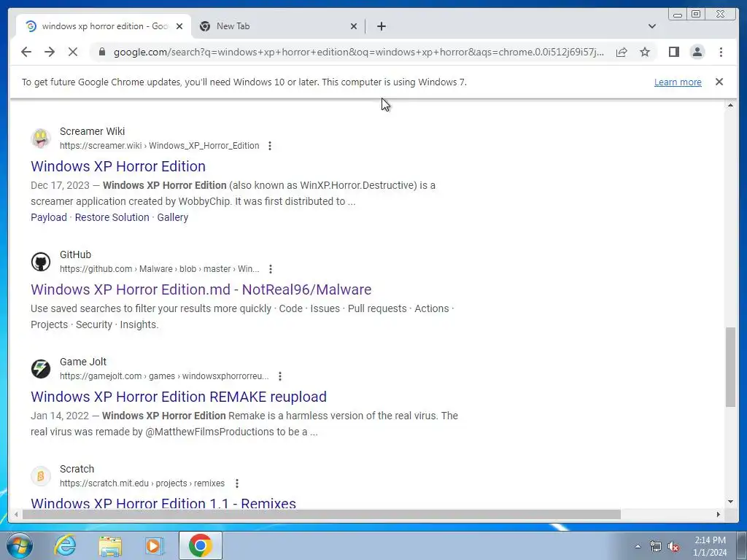Close the New Tab tab
This screenshot has height=560, width=747.
point(354,26)
